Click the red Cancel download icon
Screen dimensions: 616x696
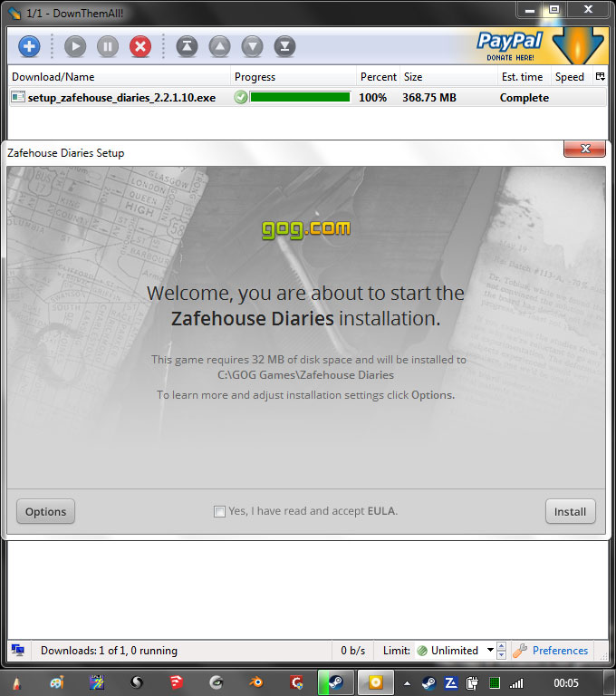[x=140, y=46]
